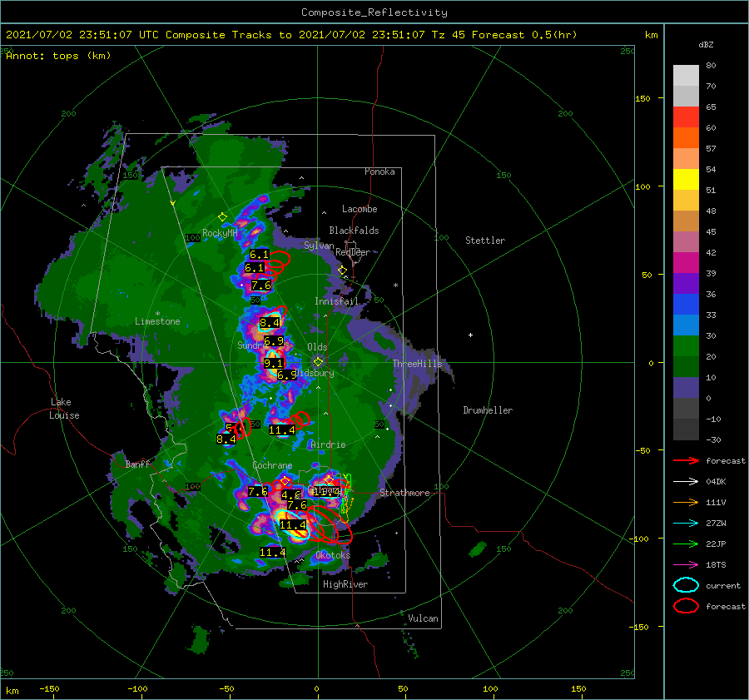Select the white 04DK track arrow
749x700 pixels.
pyautogui.click(x=686, y=481)
